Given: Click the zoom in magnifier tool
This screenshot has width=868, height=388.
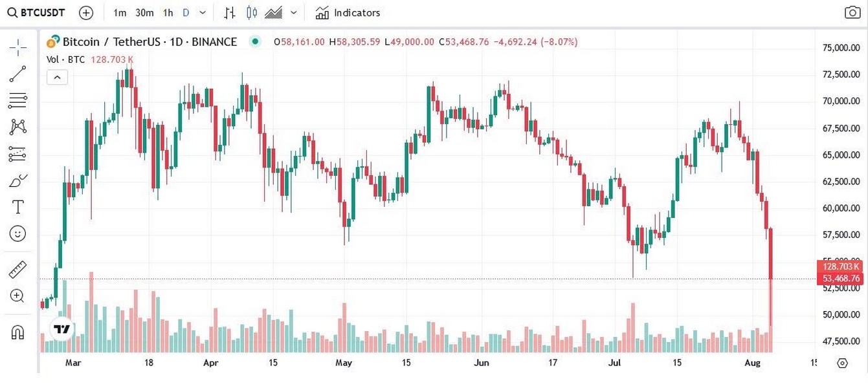Looking at the screenshot, I should (17, 296).
